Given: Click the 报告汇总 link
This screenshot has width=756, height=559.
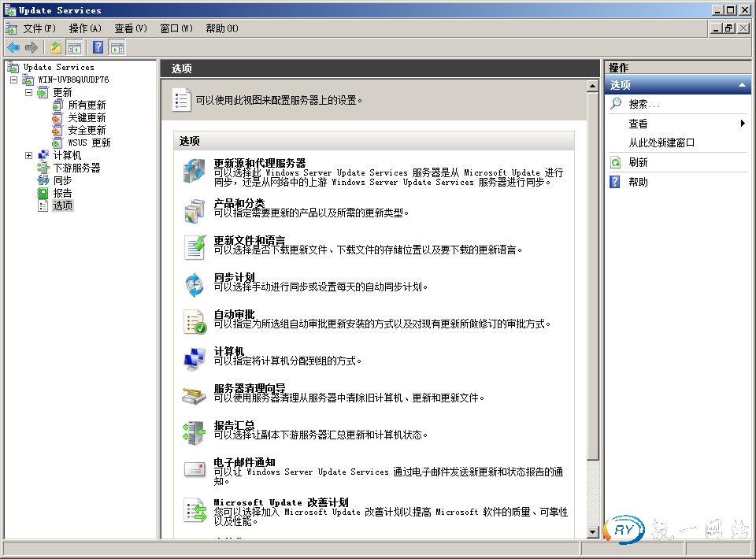Looking at the screenshot, I should click(x=235, y=426).
